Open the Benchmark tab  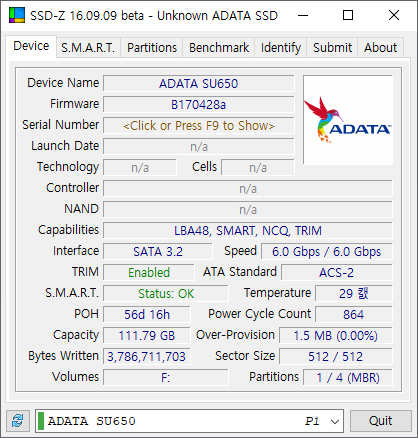coord(219,48)
